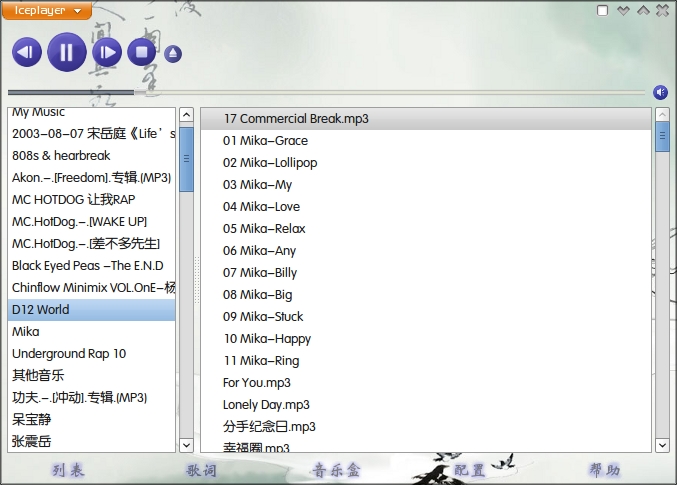The width and height of the screenshot is (677, 485).
Task: Click the up-chevron title bar icon
Action: [x=643, y=10]
